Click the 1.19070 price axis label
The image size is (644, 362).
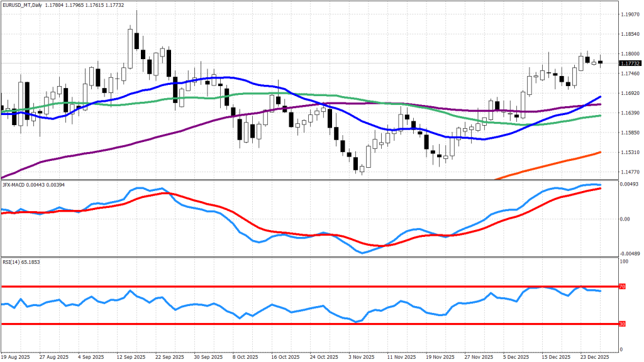click(x=630, y=14)
